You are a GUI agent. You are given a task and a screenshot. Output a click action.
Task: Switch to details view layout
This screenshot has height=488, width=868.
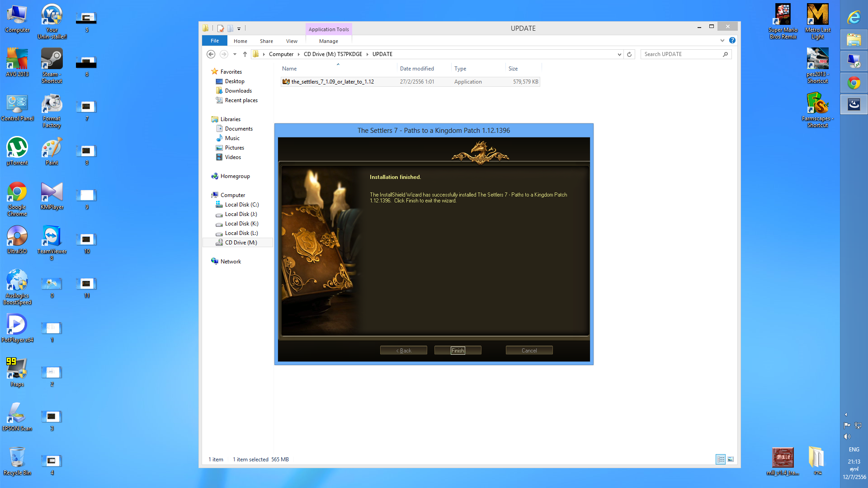[721, 459]
